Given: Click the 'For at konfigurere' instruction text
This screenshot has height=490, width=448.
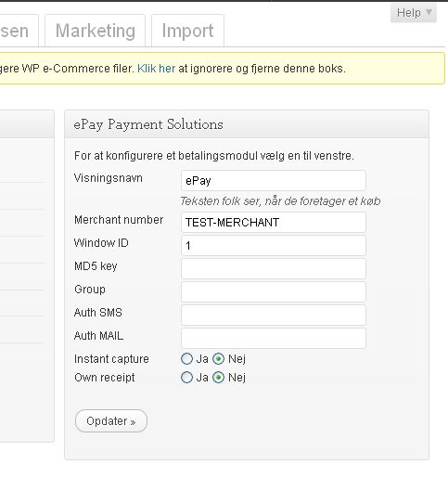Looking at the screenshot, I should coord(214,156).
